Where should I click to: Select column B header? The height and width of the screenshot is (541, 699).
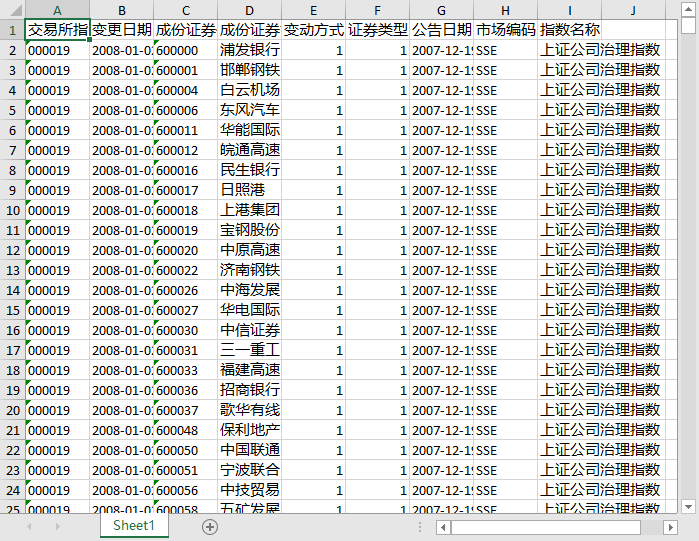pos(121,10)
